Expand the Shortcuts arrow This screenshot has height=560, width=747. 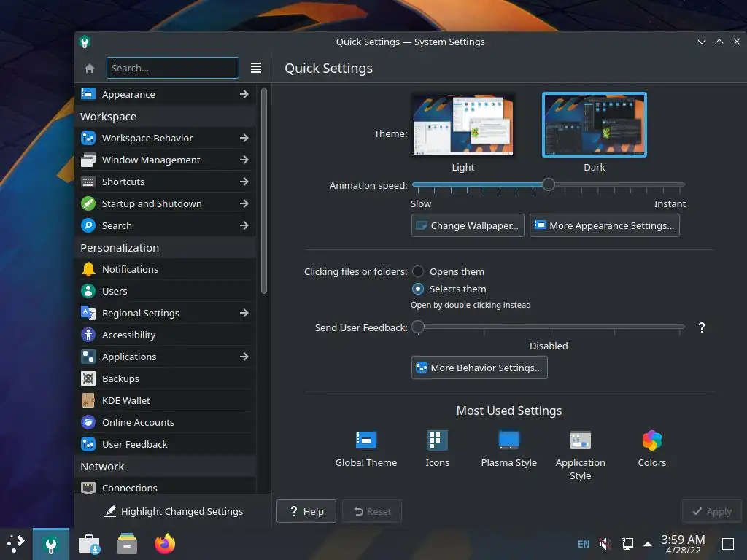click(244, 182)
